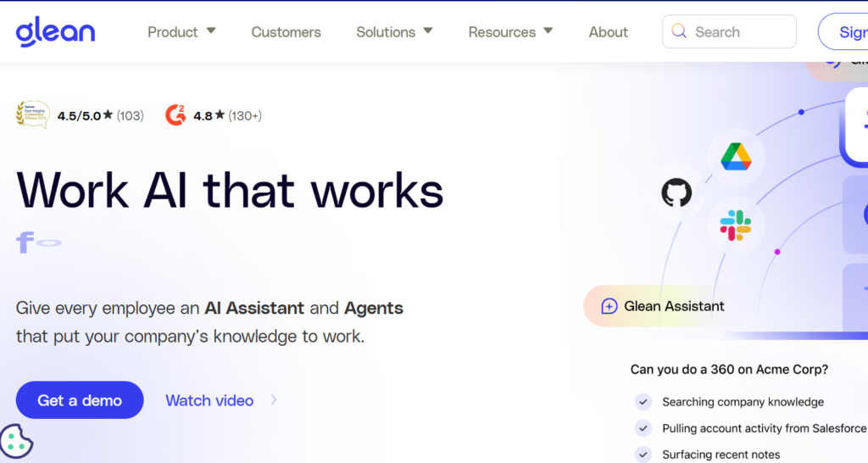This screenshot has height=463, width=868.
Task: Click the Surfacing recent notes checkmark
Action: 643,455
